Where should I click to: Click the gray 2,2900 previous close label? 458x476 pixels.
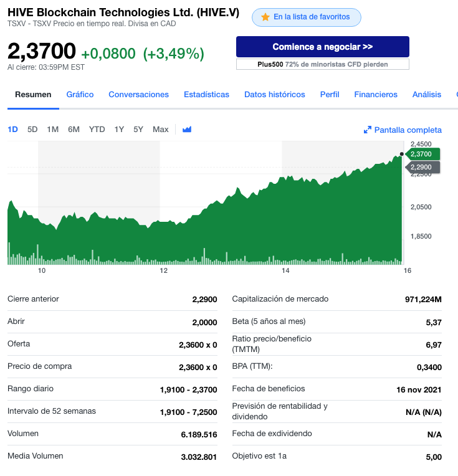pos(422,167)
